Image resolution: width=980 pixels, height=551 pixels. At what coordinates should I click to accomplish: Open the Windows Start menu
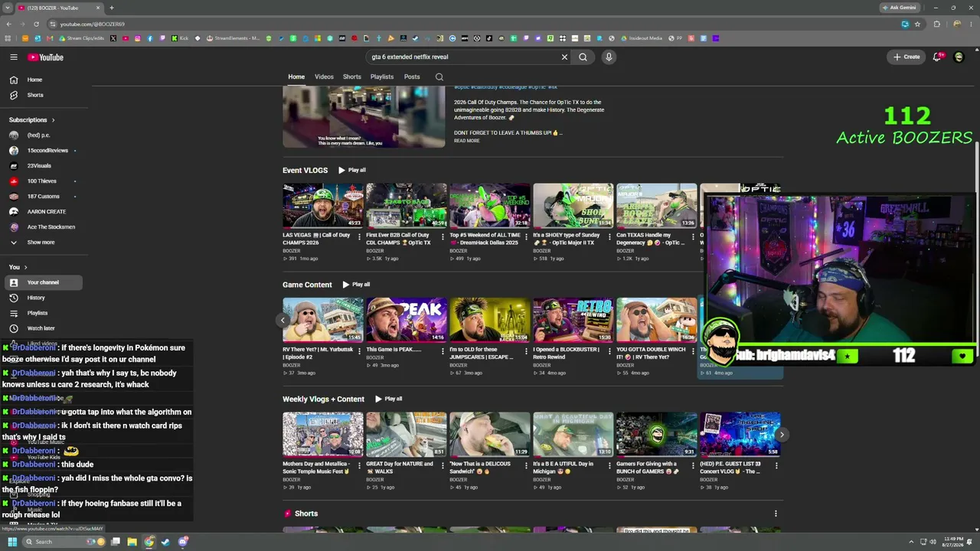[x=11, y=542]
